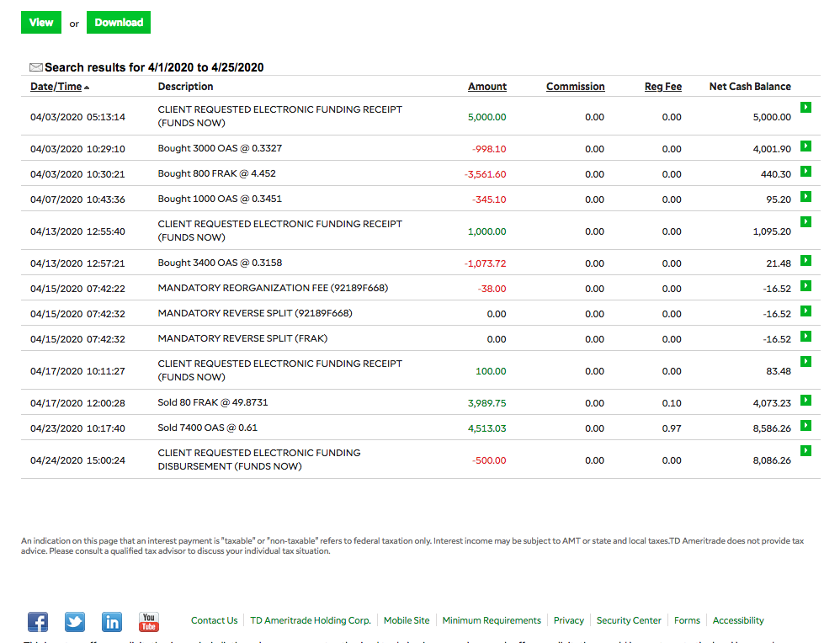Open the Twitter bird icon

(x=75, y=622)
